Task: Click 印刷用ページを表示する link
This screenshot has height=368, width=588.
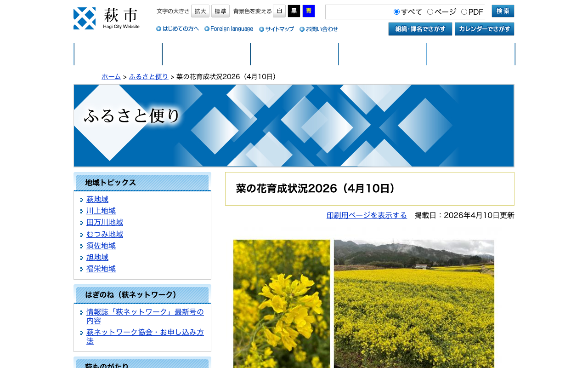Action: 367,215
